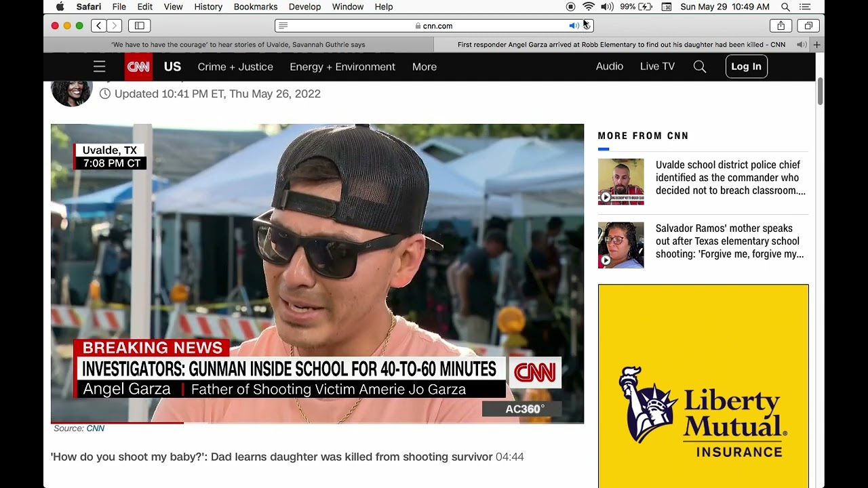Read Uvalde school district police chief story
868x488 pixels.
click(x=730, y=178)
